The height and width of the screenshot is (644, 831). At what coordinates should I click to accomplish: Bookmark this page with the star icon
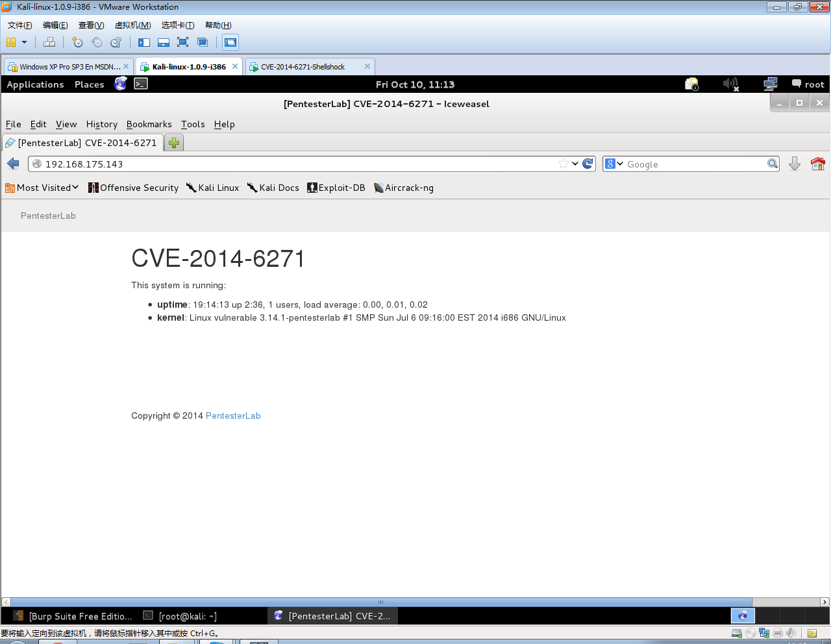coord(564,164)
